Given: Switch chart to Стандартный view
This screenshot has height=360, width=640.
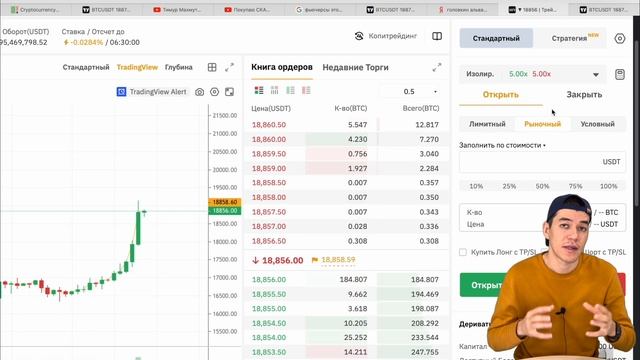Looking at the screenshot, I should (x=86, y=67).
